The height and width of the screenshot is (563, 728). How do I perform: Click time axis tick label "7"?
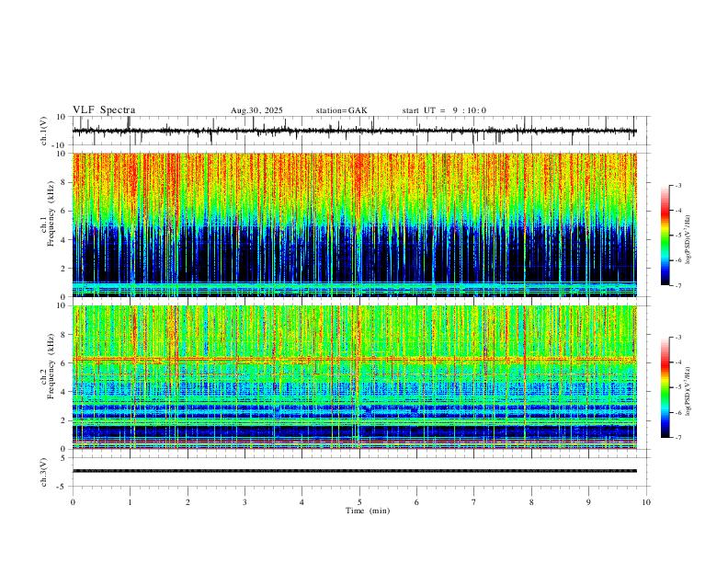pyautogui.click(x=474, y=502)
